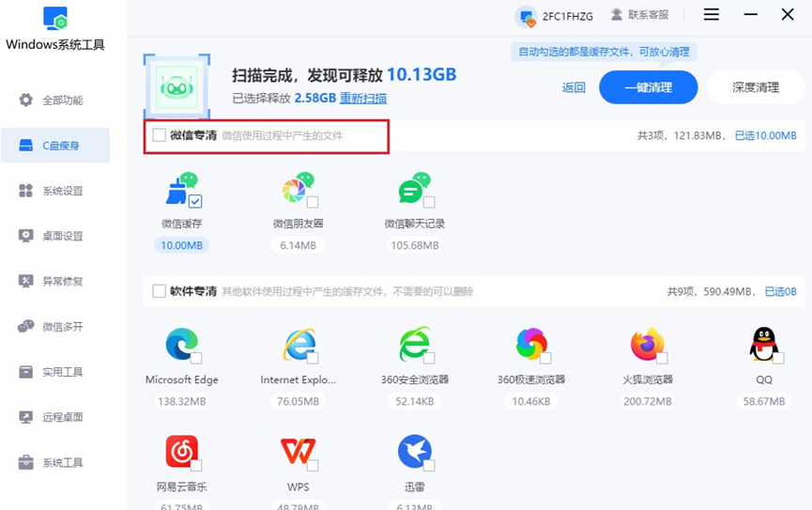Click the 58.67MB size badge
The height and width of the screenshot is (510, 812).
pos(764,401)
